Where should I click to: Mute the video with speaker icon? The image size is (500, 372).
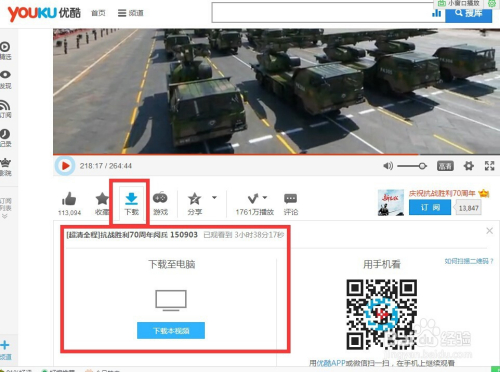click(388, 166)
